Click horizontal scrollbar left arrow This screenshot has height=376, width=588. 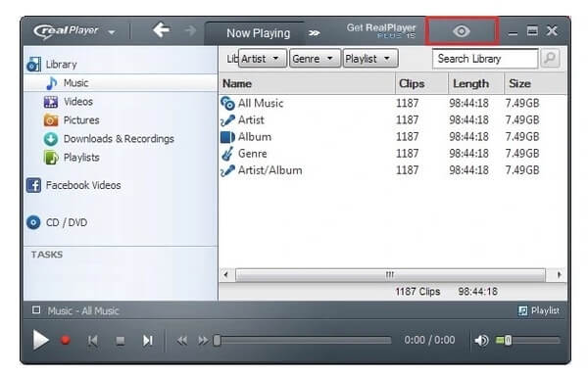tap(226, 274)
